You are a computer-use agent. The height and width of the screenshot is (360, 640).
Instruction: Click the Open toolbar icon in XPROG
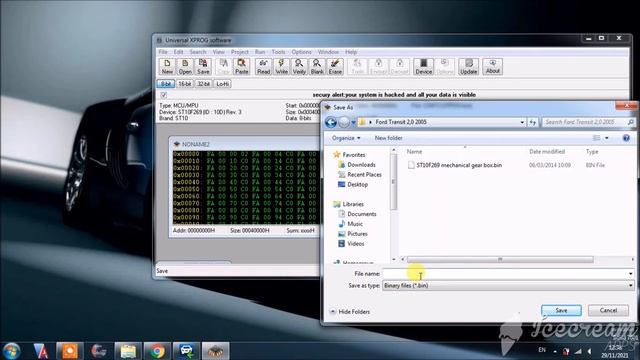click(185, 67)
